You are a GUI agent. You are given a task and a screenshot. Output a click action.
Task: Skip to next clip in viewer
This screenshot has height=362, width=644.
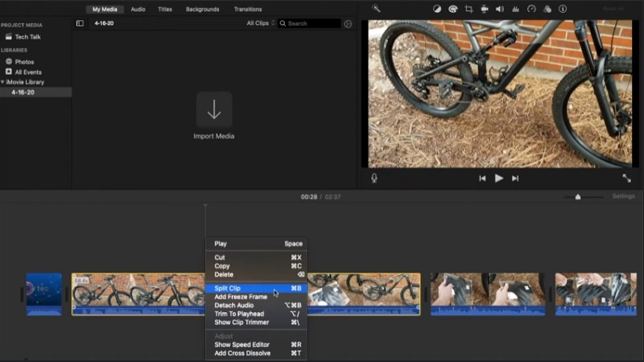[x=515, y=178]
